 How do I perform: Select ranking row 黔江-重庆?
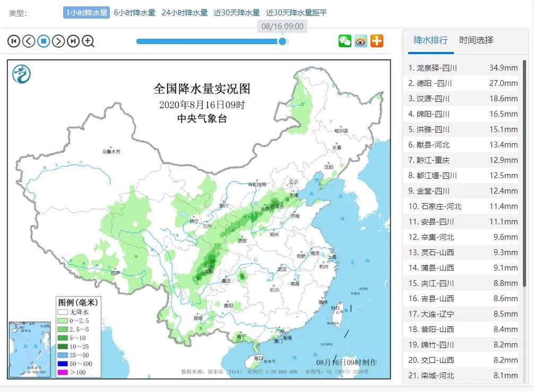pos(463,160)
